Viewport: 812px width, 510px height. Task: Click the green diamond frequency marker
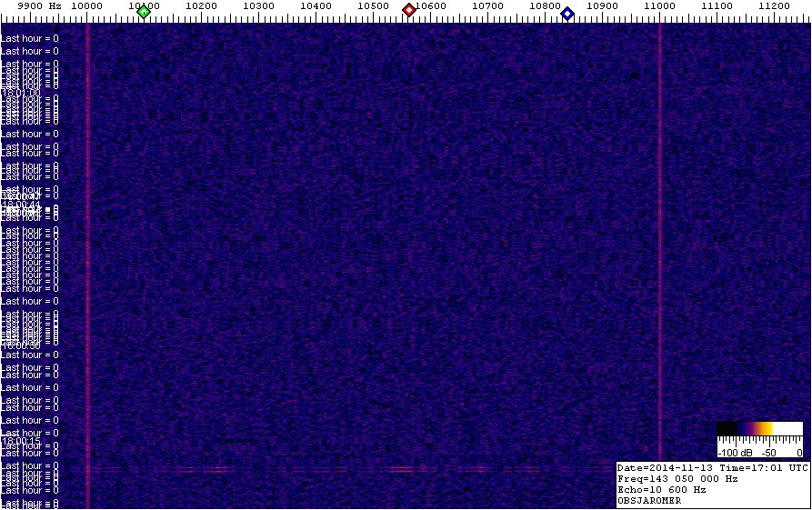click(144, 12)
